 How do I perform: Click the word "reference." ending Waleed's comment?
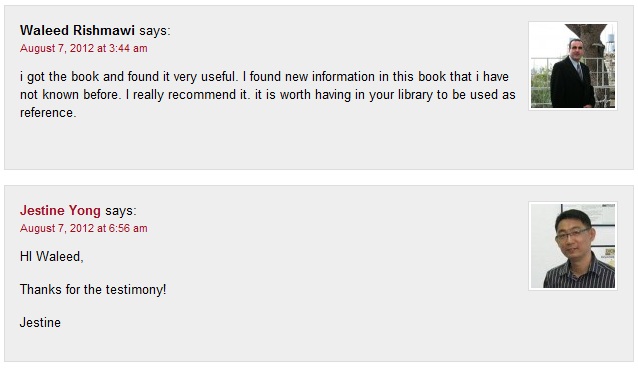[x=48, y=112]
